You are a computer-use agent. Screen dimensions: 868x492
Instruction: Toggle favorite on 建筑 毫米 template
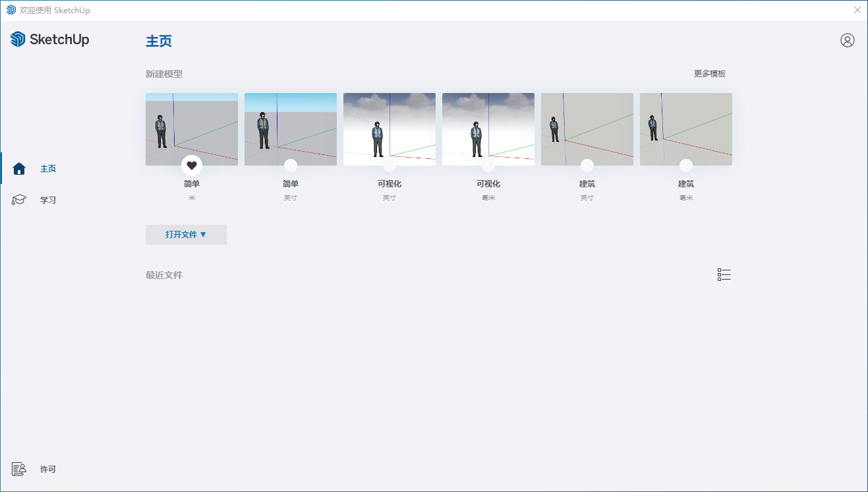686,166
